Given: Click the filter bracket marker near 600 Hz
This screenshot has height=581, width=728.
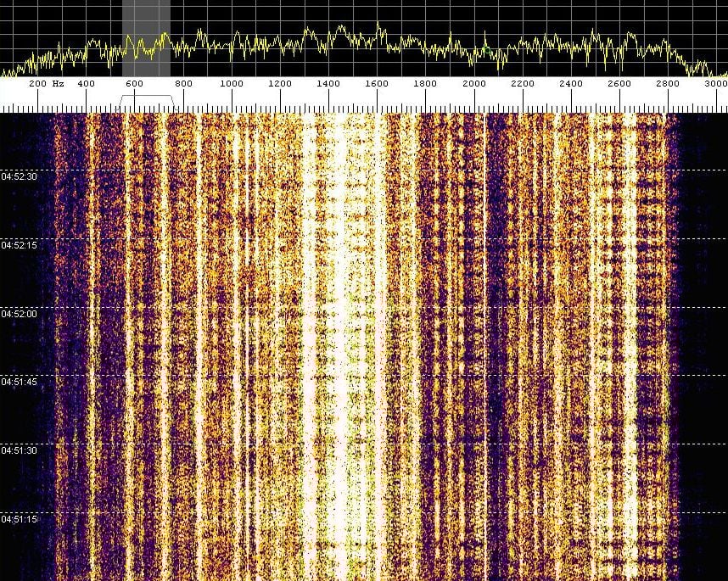Looking at the screenshot, I should 147,102.
